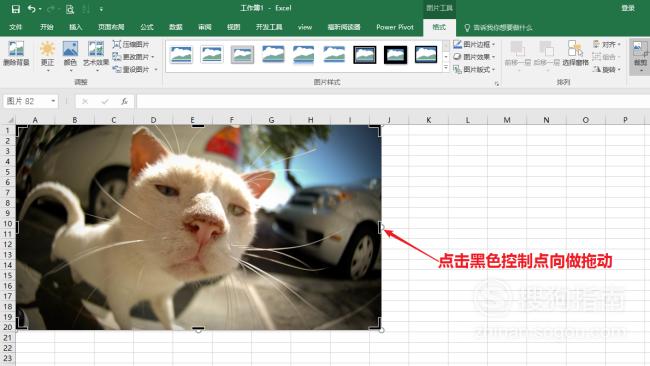
Task: Open the 旋转 rotate dropdown
Action: [607, 69]
